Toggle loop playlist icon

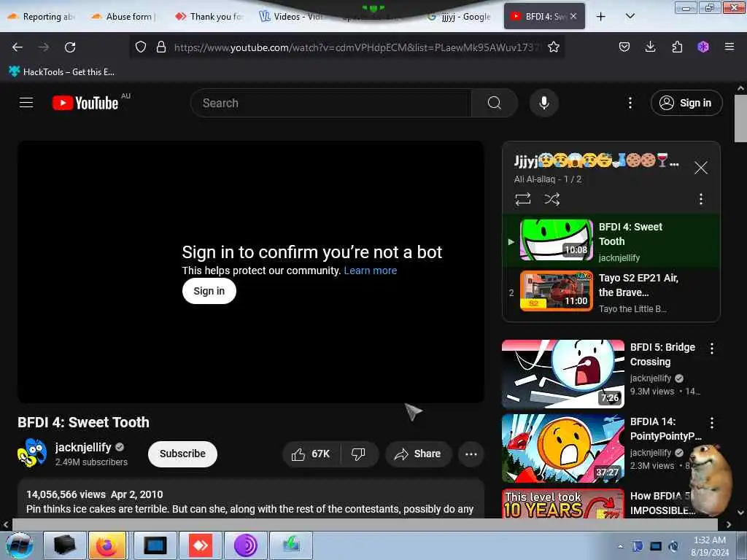pos(522,198)
